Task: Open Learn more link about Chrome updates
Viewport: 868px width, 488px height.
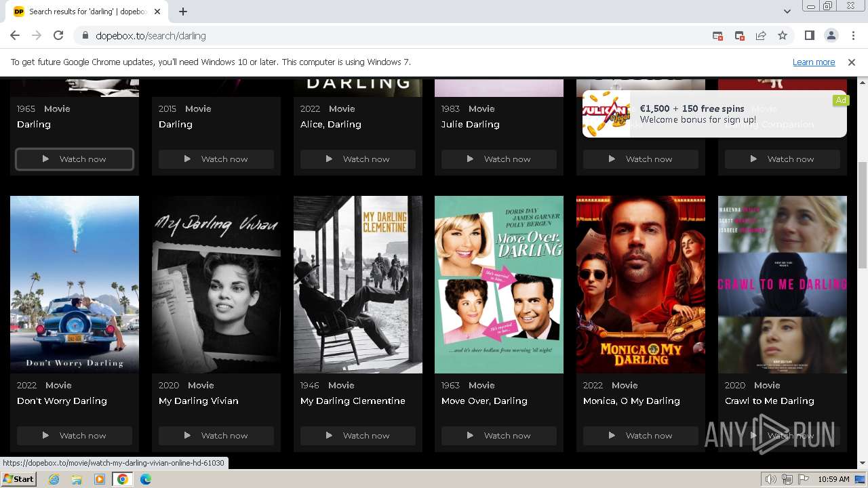Action: (x=814, y=62)
